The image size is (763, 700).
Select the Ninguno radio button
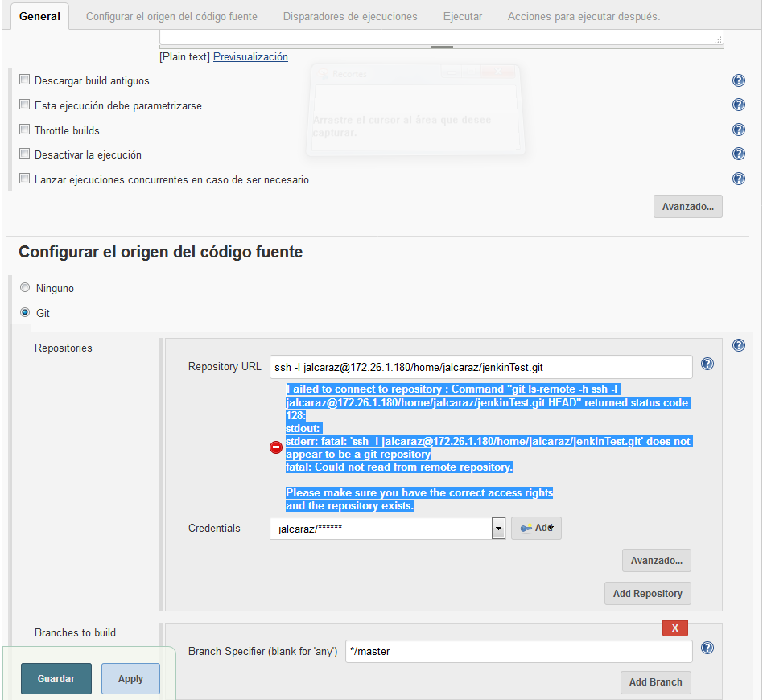point(25,288)
